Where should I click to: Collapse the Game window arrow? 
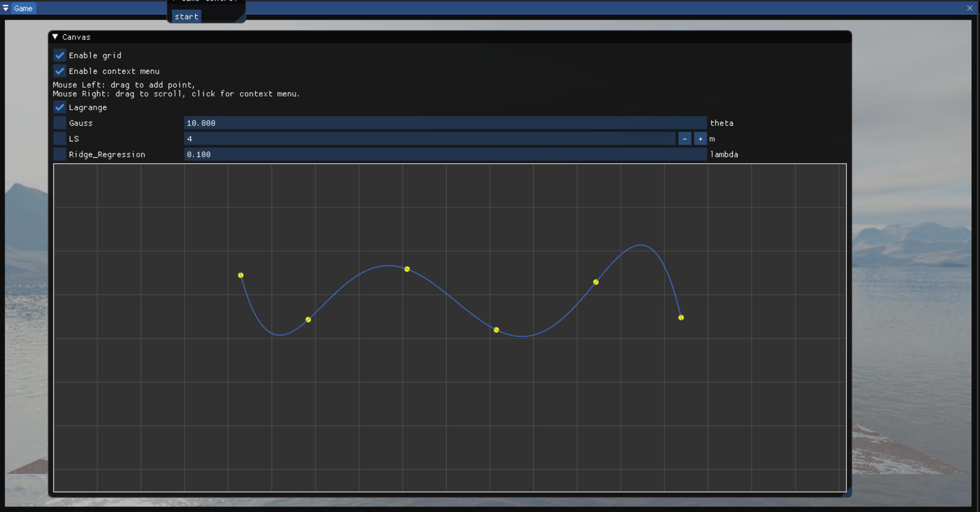pos(5,8)
